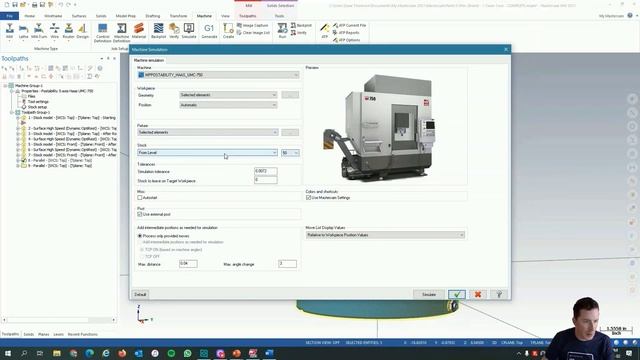Click the Simulate button in dialog
The image size is (640, 360).
[x=429, y=294]
